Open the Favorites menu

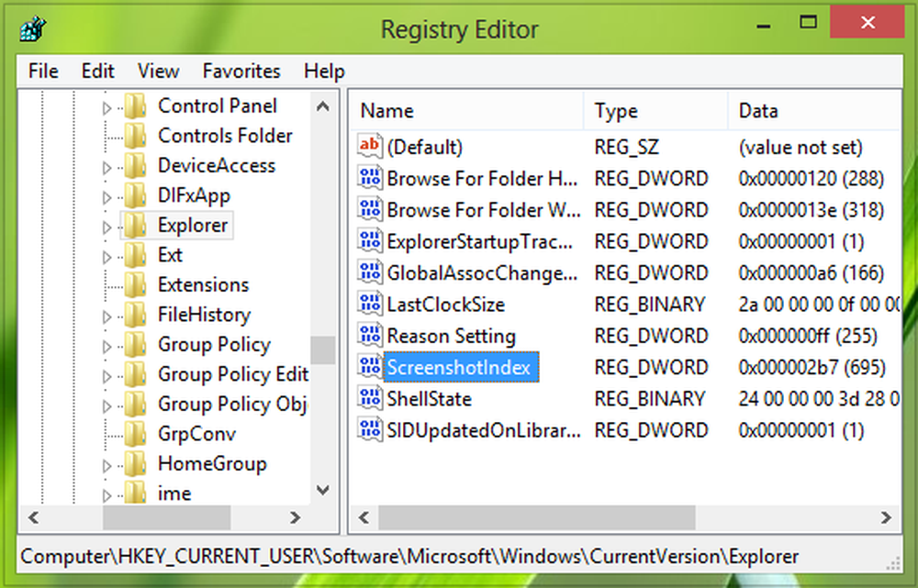pyautogui.click(x=241, y=72)
